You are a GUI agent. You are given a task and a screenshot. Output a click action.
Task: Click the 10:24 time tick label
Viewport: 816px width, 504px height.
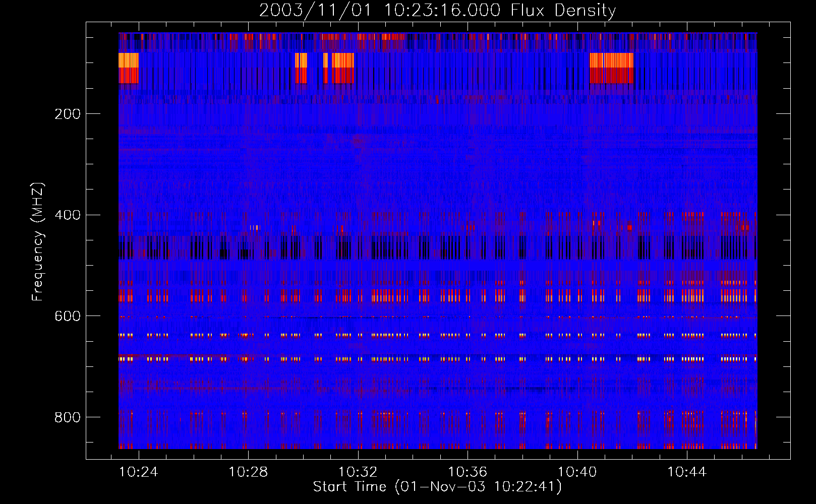pos(139,472)
